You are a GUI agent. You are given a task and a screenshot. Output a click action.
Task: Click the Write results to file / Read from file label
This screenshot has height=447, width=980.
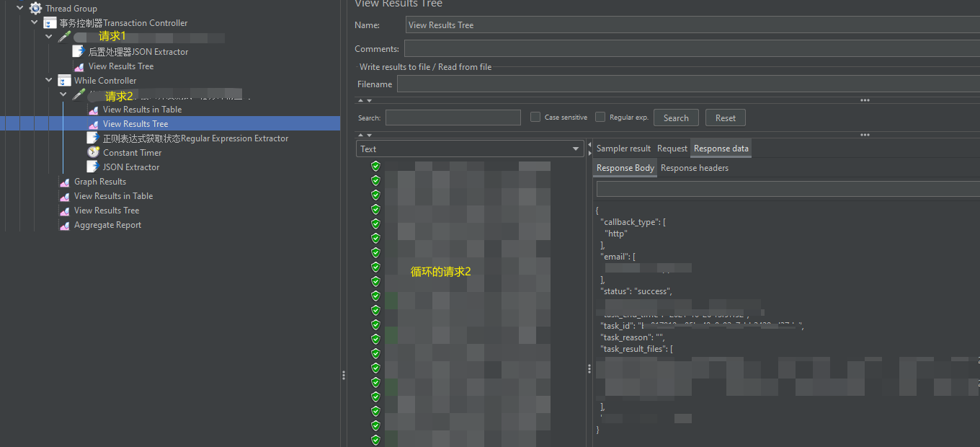(x=426, y=67)
